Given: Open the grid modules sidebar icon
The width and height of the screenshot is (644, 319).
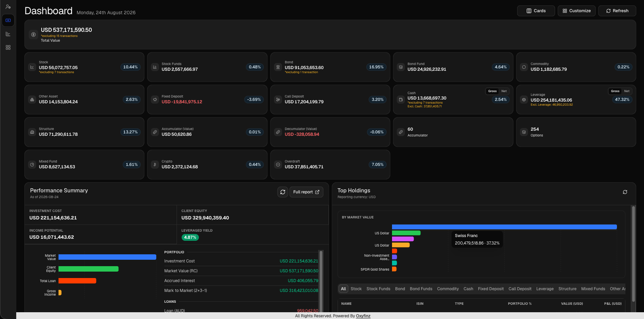Looking at the screenshot, I should click(x=8, y=47).
